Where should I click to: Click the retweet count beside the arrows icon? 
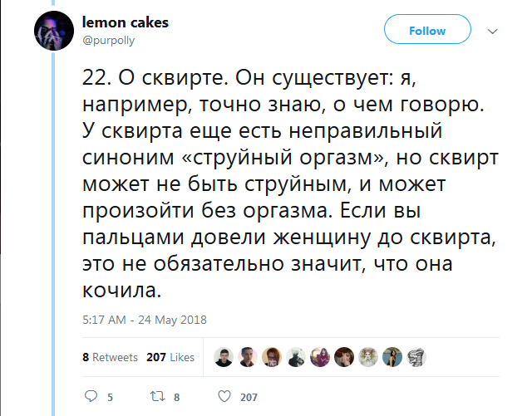click(177, 397)
